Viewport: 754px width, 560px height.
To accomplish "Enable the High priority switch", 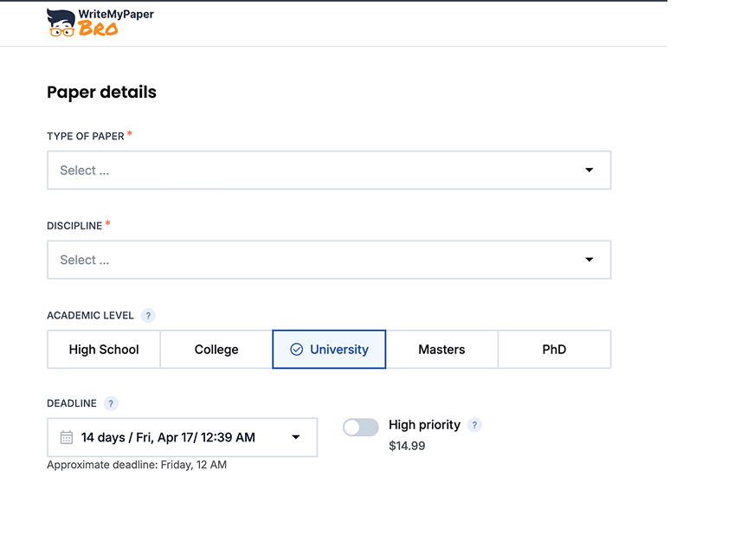I will click(x=360, y=428).
